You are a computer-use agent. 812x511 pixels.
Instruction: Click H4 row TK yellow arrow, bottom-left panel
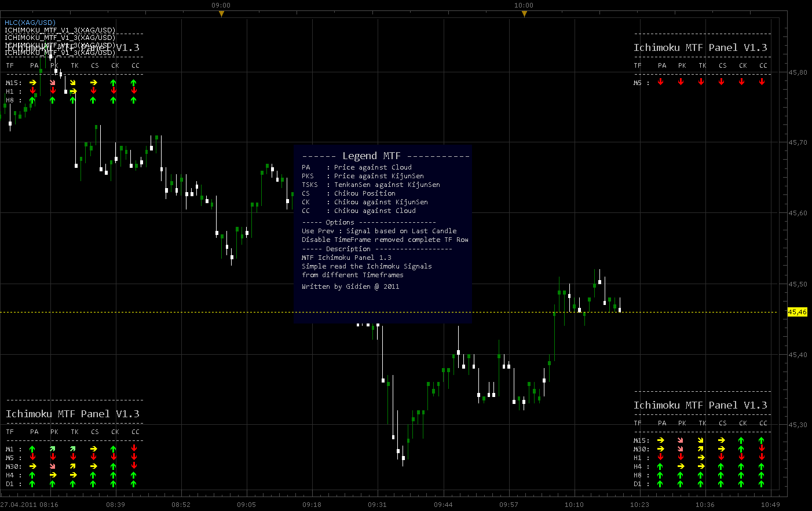pyautogui.click(x=73, y=475)
